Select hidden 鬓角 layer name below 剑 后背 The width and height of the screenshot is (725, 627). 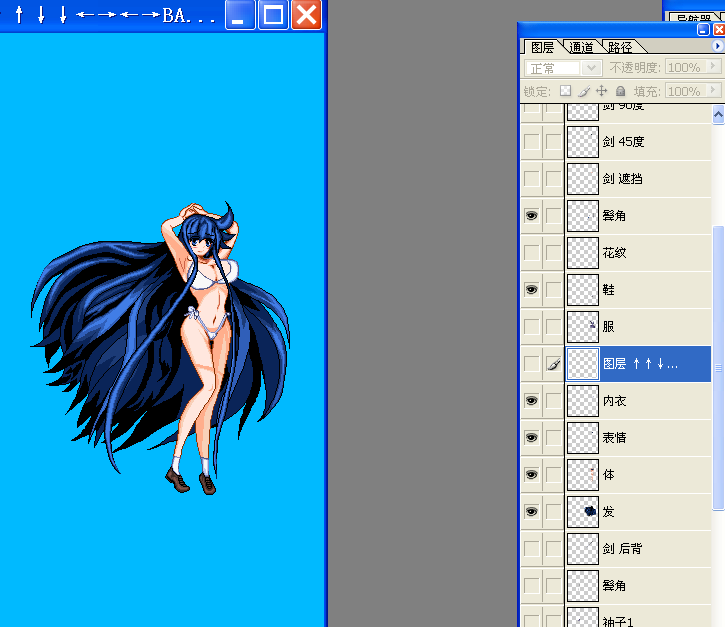(614, 586)
